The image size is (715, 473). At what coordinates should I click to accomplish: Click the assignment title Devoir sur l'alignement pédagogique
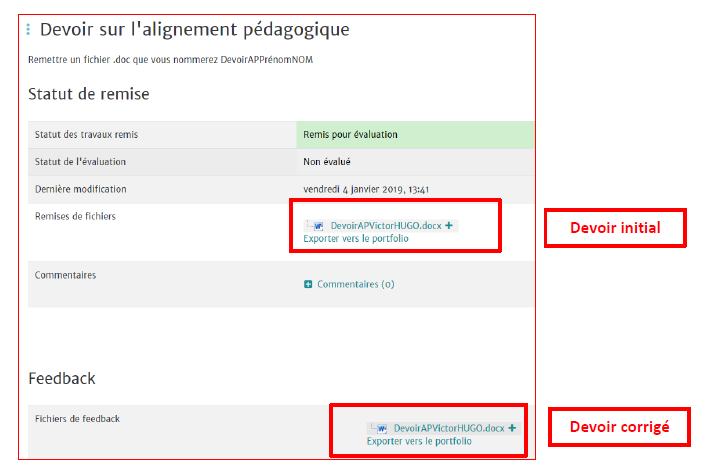(195, 30)
